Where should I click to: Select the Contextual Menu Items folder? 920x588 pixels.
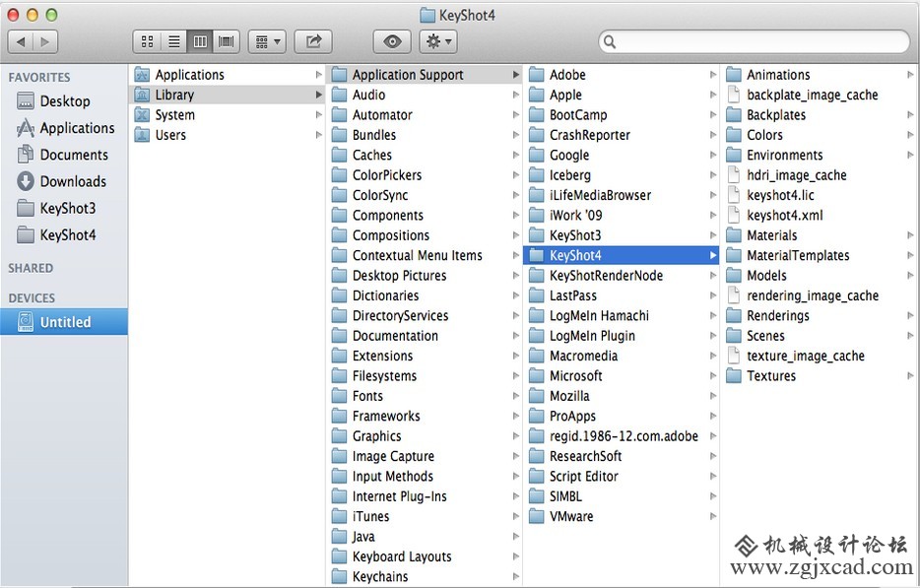(x=425, y=255)
